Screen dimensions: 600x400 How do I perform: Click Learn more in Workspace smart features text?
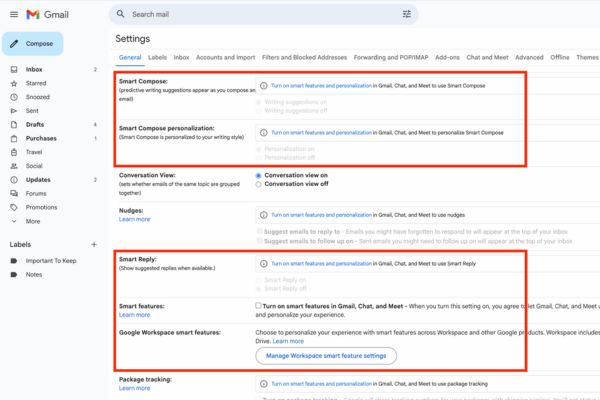coord(288,341)
